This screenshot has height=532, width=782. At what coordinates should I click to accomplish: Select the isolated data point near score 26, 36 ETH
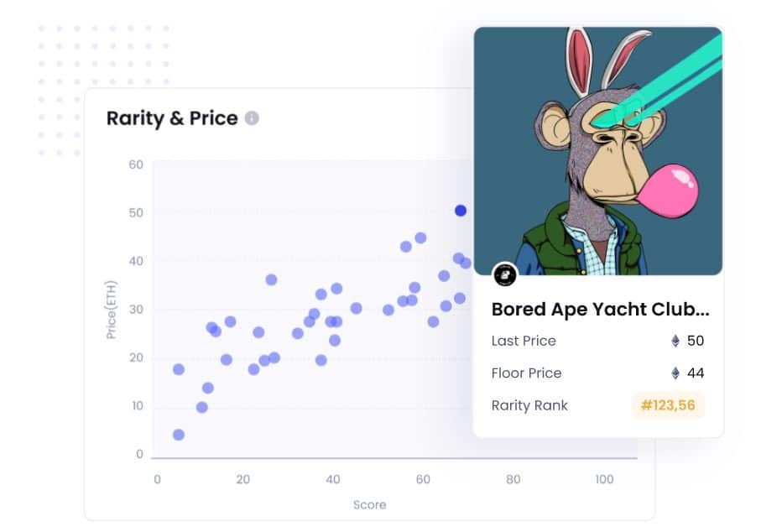(271, 279)
